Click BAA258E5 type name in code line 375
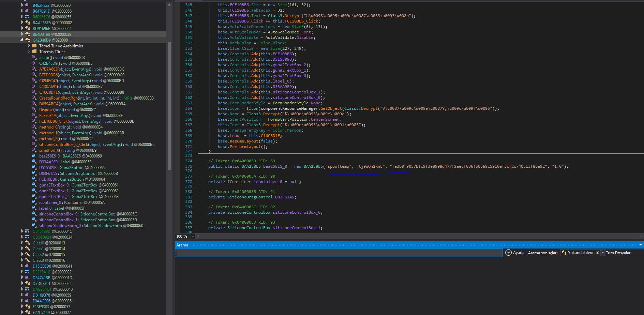The image size is (644, 315). [251, 166]
